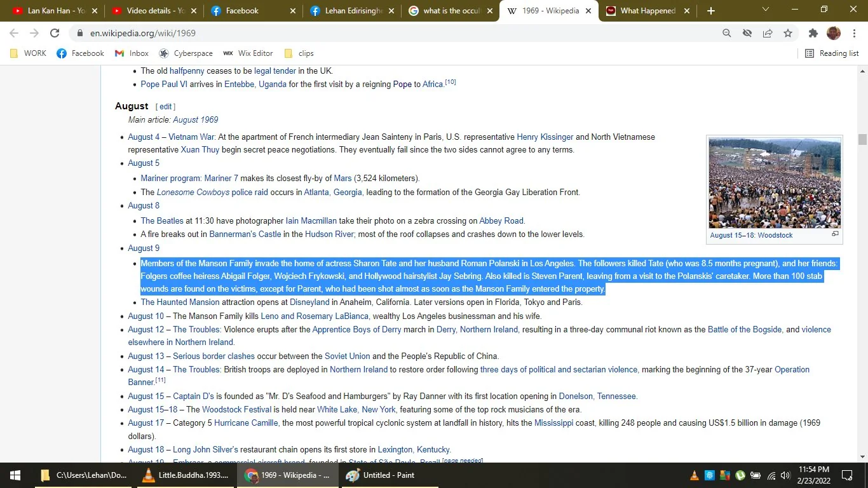Click the crossed-out eye icon in the address bar
This screenshot has width=868, height=488.
747,33
